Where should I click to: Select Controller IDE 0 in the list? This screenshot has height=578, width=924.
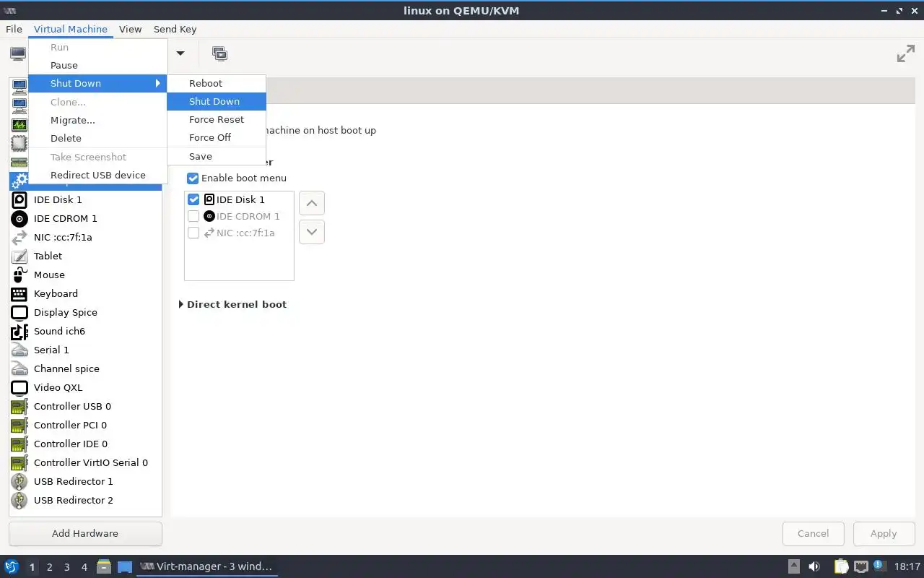pyautogui.click(x=85, y=444)
